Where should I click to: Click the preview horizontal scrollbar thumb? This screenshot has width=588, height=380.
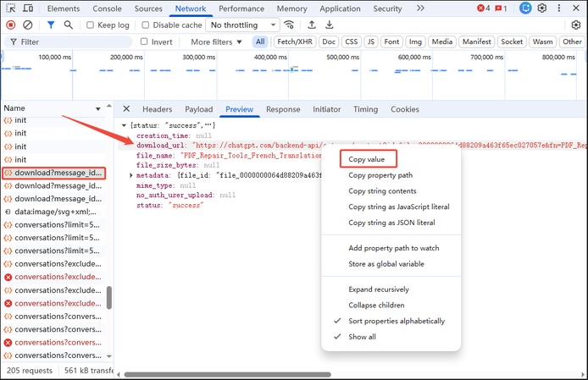coord(228,374)
